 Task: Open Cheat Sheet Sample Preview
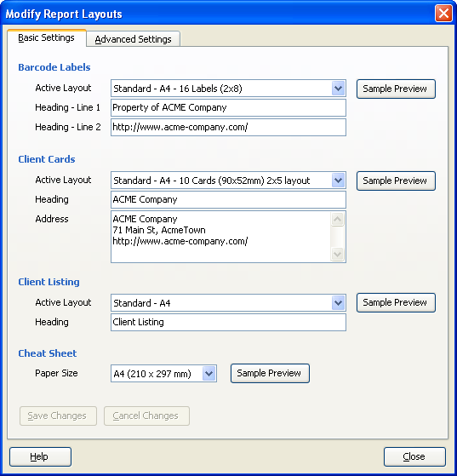pos(270,373)
